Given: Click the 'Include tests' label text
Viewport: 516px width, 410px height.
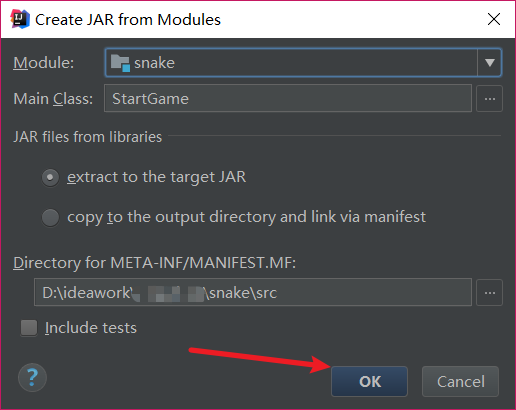Looking at the screenshot, I should pyautogui.click(x=91, y=328).
